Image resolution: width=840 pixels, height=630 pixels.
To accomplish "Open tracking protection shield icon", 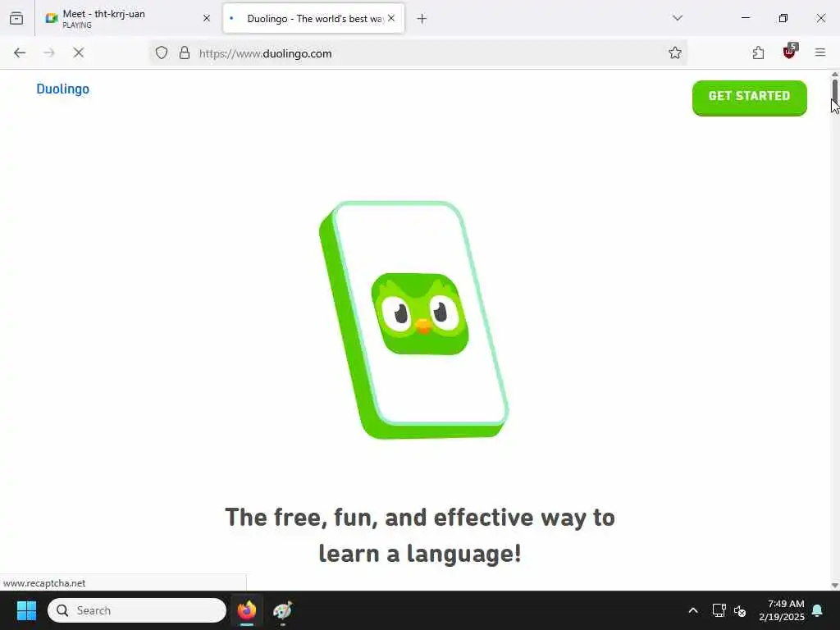I will click(162, 52).
